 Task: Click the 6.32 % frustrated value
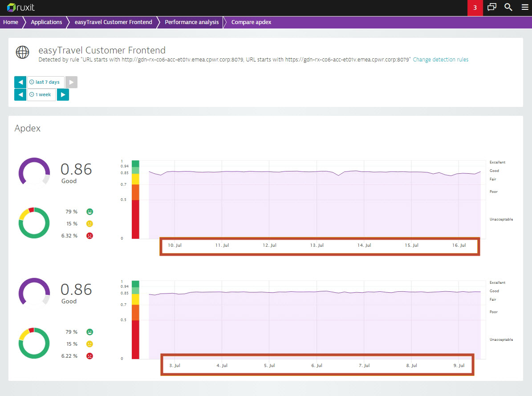69,236
